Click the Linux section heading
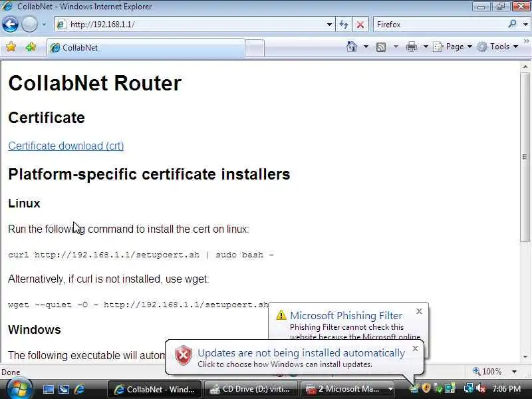 pyautogui.click(x=24, y=203)
